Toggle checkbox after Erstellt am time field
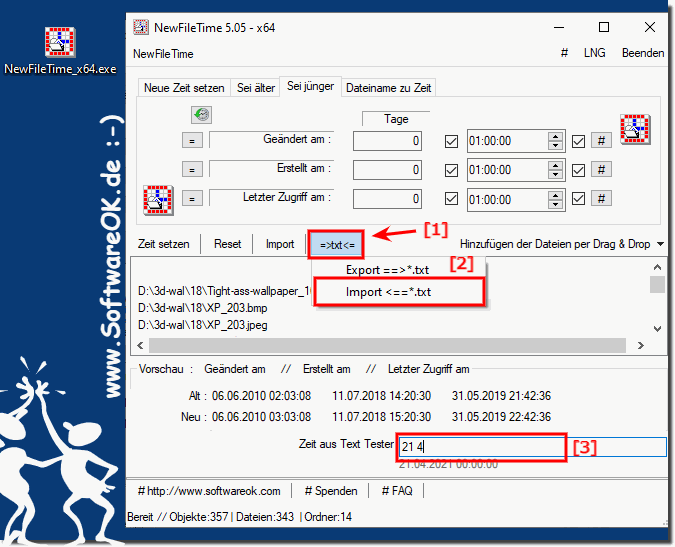Screen dimensions: 675x547 click(578, 170)
